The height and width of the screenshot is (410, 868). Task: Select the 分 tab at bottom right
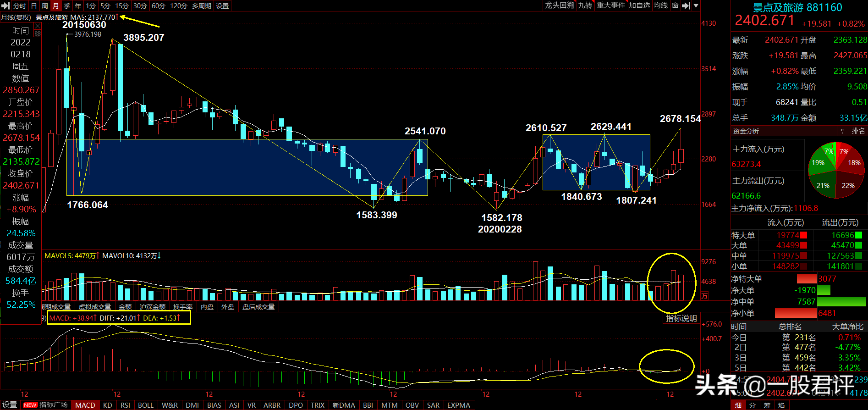click(753, 405)
